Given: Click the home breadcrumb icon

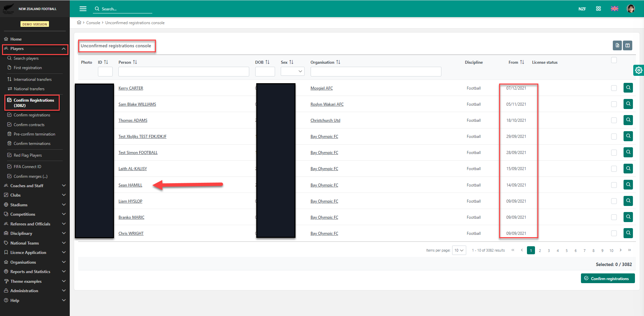Looking at the screenshot, I should (79, 22).
